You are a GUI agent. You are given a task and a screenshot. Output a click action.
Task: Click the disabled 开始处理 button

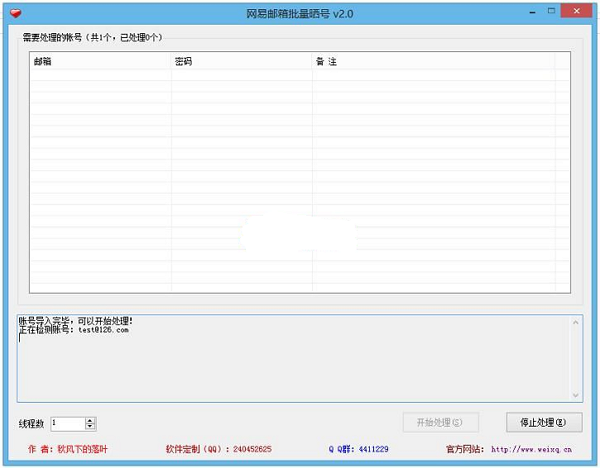tap(440, 422)
